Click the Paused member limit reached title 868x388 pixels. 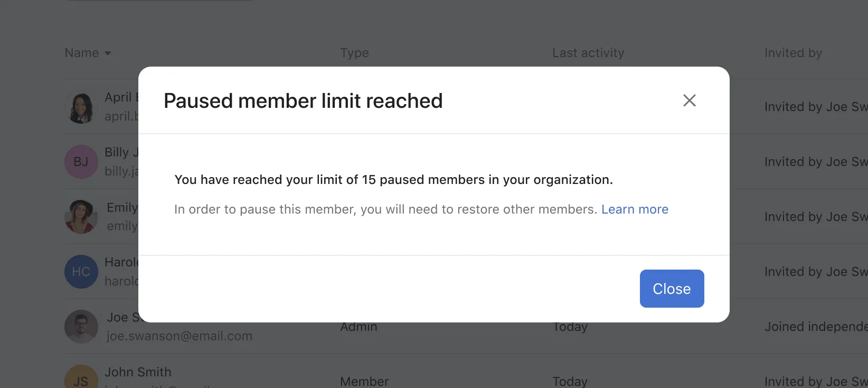tap(303, 101)
